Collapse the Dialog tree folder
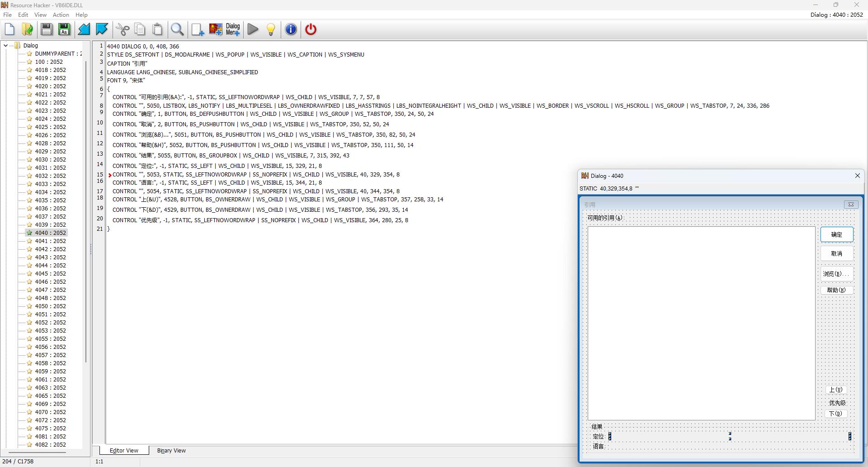The image size is (868, 467). (x=5, y=45)
